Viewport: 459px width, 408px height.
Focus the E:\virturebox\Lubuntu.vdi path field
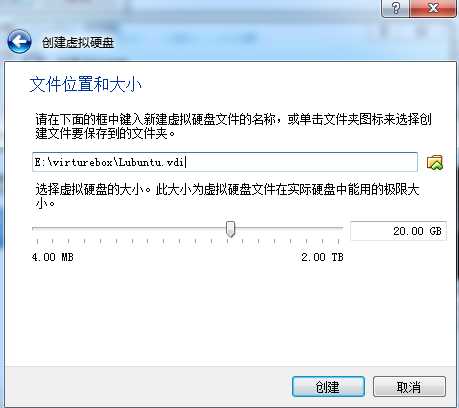(x=225, y=162)
